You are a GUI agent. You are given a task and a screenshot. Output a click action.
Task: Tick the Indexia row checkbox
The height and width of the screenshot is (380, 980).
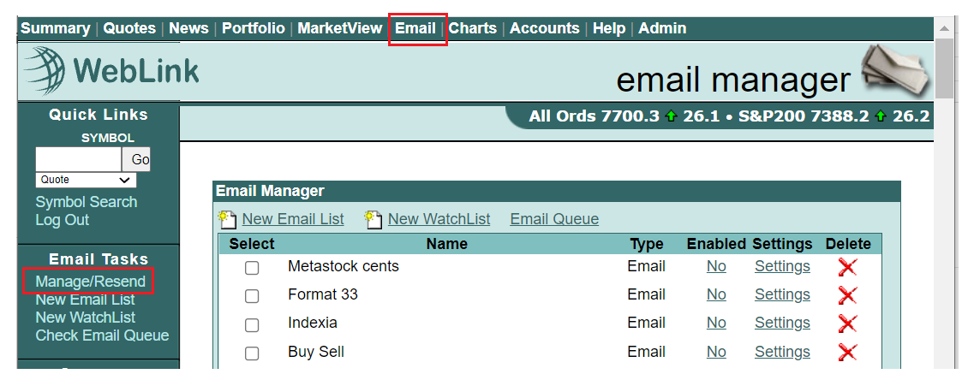(252, 324)
